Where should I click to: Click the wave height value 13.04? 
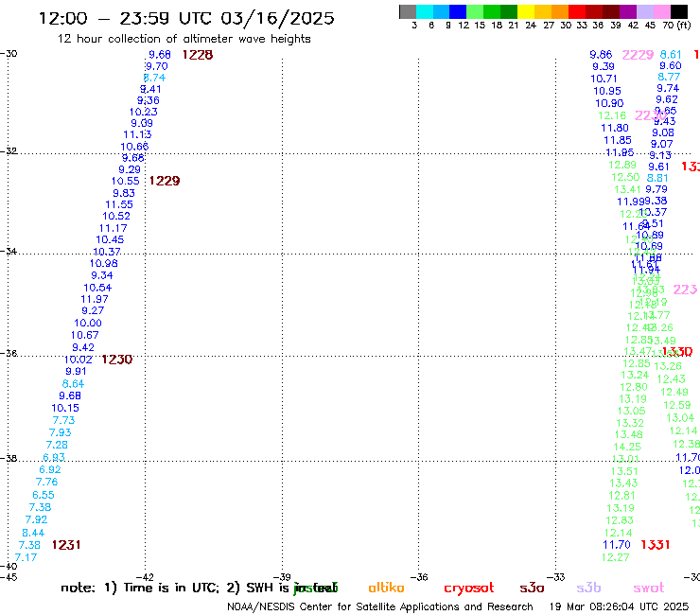pyautogui.click(x=680, y=418)
